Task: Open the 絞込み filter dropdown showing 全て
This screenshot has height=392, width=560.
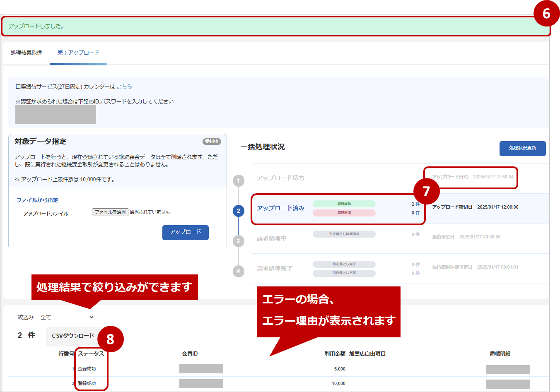Action: [x=67, y=317]
